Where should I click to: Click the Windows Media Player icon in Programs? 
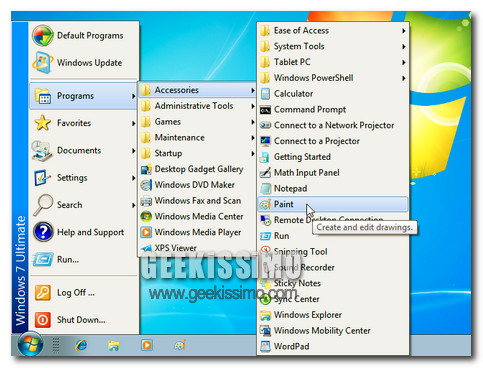click(146, 232)
